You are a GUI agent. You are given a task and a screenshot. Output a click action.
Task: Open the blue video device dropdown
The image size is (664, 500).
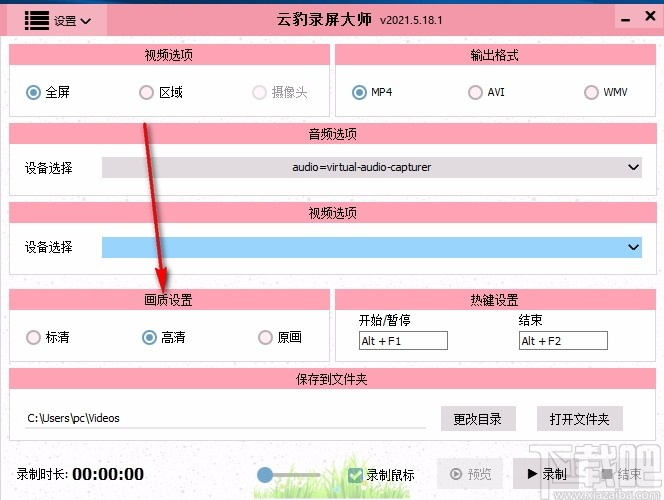(372, 247)
